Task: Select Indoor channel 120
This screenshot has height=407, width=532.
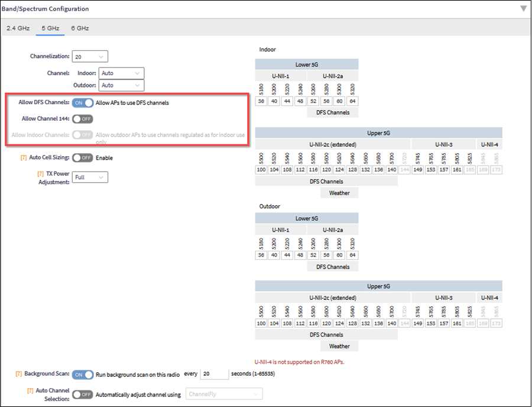Action: click(x=326, y=170)
